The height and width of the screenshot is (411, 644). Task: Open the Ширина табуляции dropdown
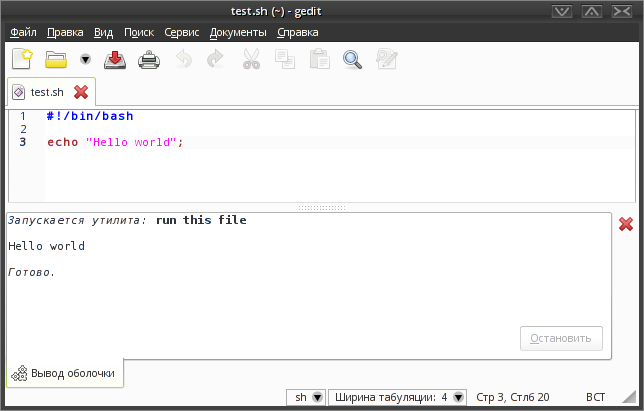398,397
